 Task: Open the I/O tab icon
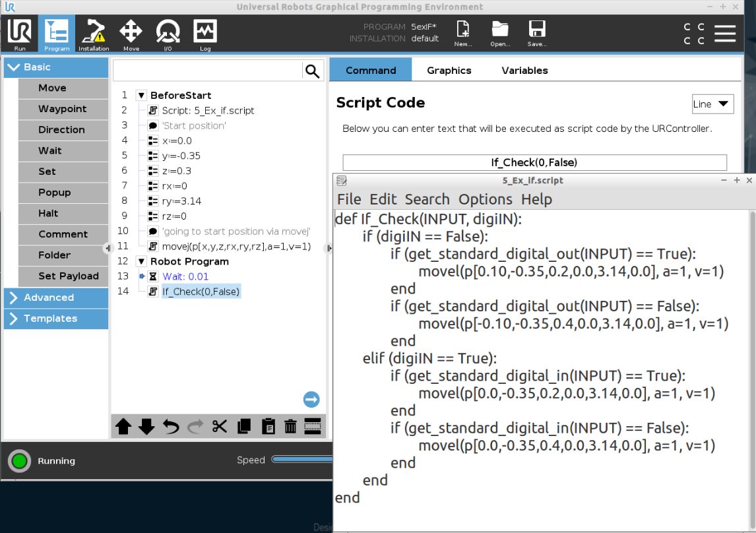pyautogui.click(x=168, y=34)
